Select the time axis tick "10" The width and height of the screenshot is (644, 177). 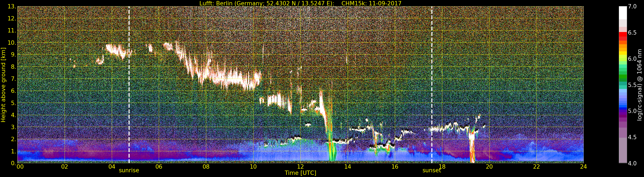[253, 167]
